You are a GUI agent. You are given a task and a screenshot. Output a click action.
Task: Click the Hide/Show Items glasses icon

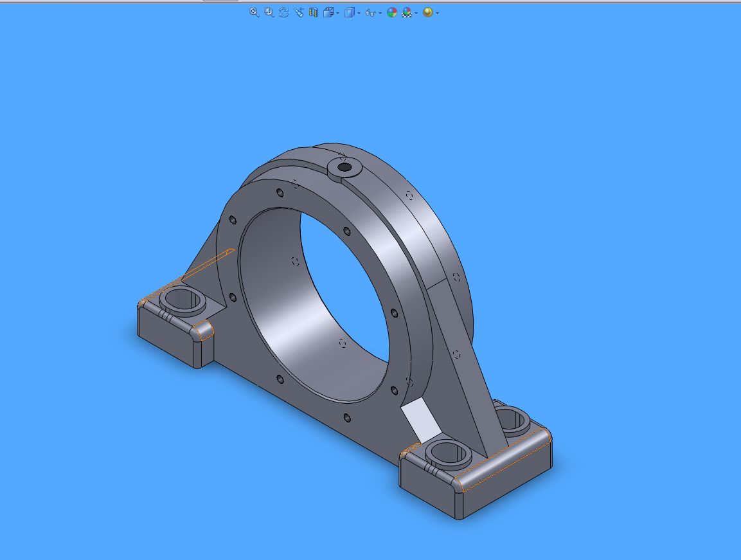[x=371, y=13]
